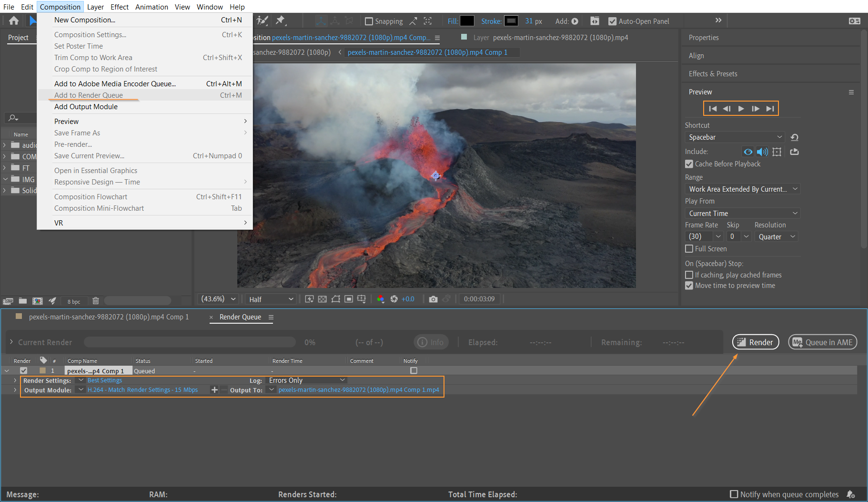Click the plus icon to add output module

[214, 390]
